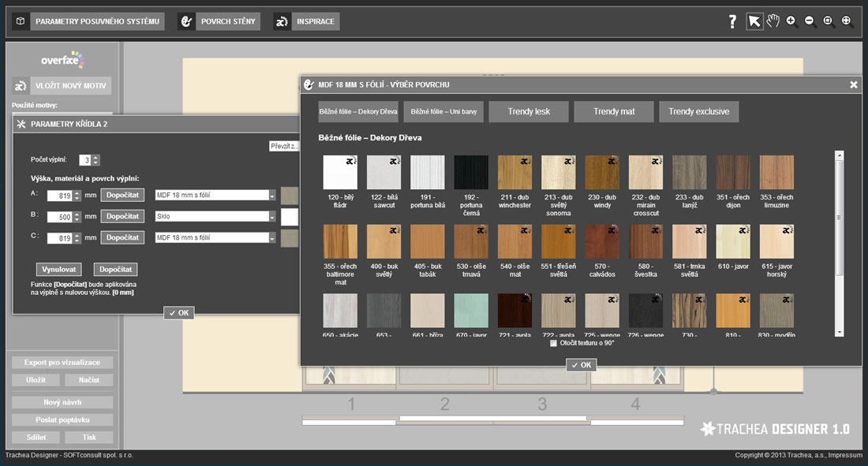Select the arrow pointer tool
Viewport: 868px width, 466px height.
click(755, 21)
